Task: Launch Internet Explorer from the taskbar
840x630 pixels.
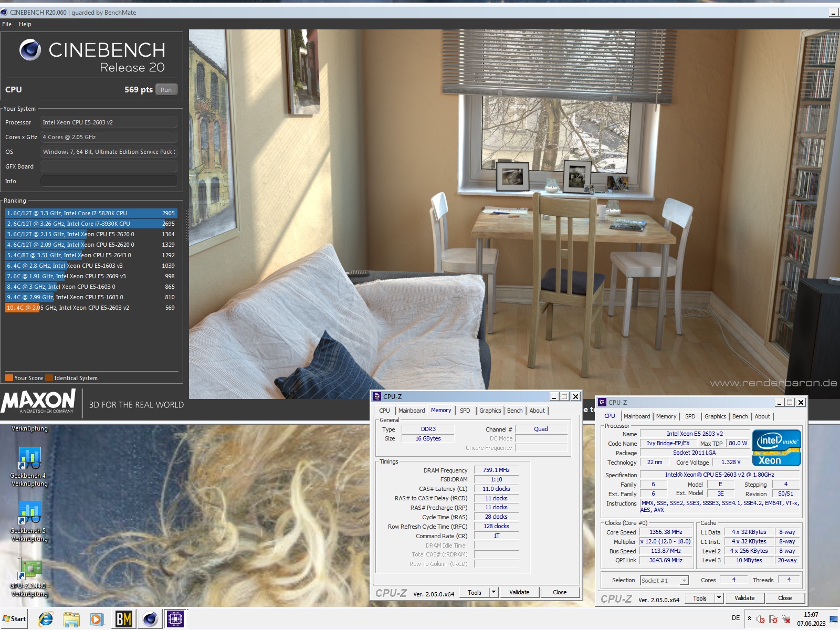Action: click(46, 619)
